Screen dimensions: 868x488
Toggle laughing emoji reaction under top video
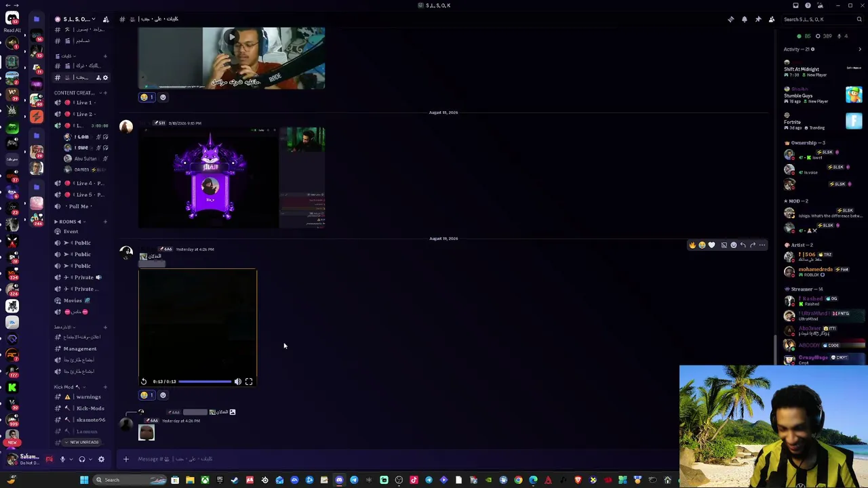(x=146, y=97)
